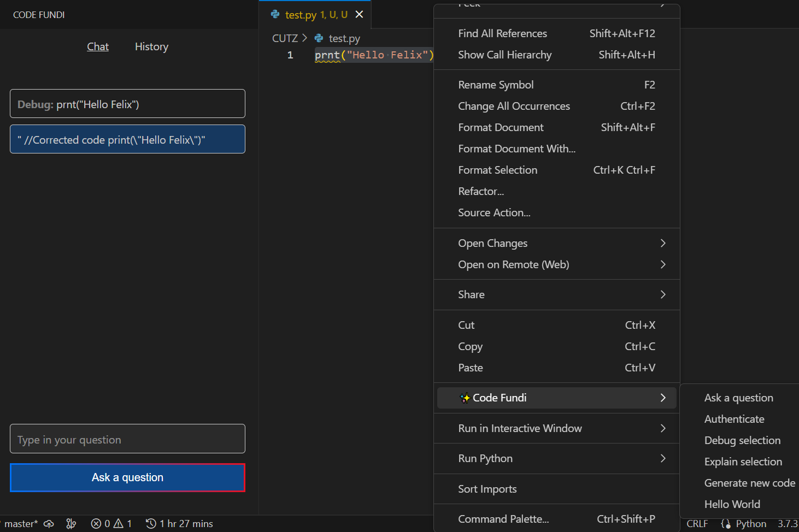Choose Rename Symbol in context menu
This screenshot has height=532, width=799.
(x=496, y=85)
